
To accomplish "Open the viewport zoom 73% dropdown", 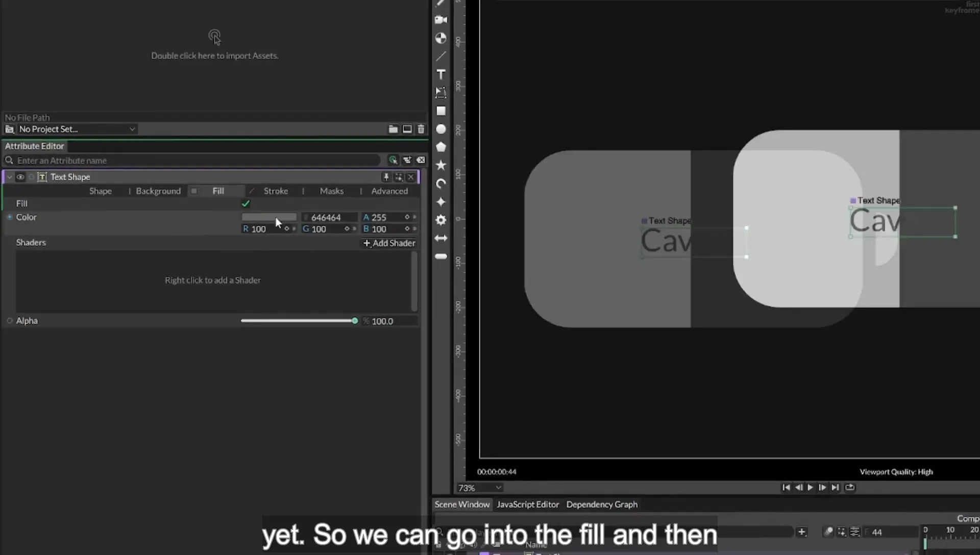I will pos(480,488).
